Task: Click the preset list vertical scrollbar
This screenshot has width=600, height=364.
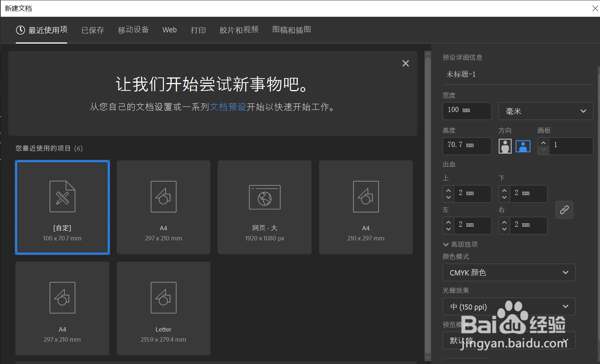Action: pyautogui.click(x=428, y=205)
